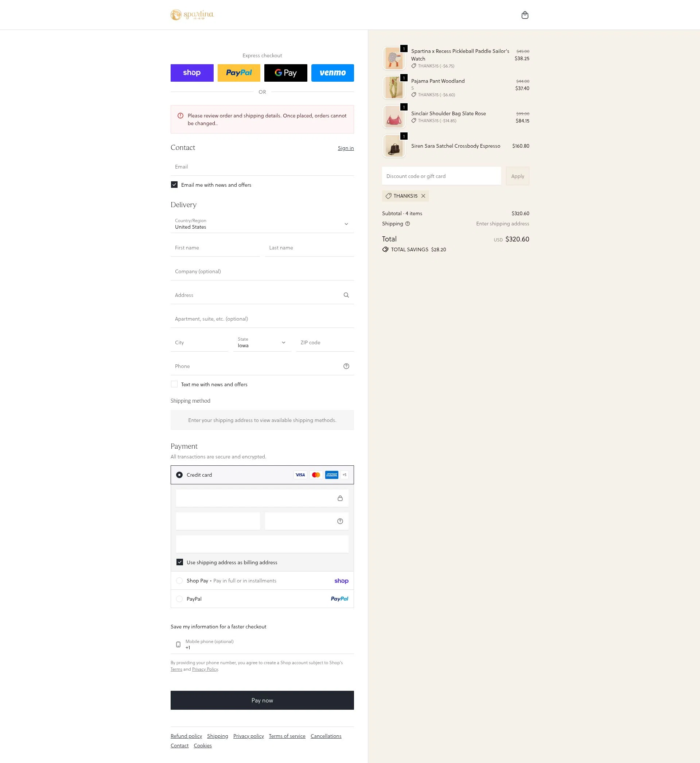
Task: Select the PayPal payment radio button
Action: (x=179, y=599)
